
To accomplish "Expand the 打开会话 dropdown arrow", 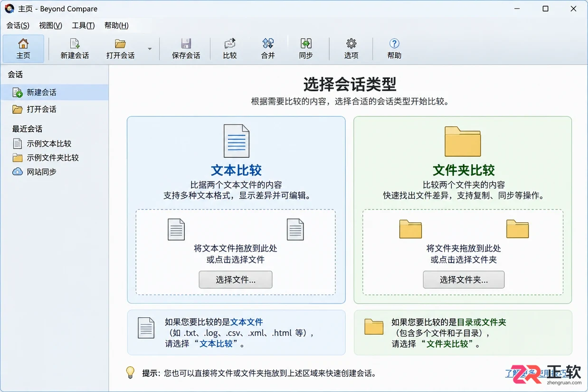I will point(150,49).
